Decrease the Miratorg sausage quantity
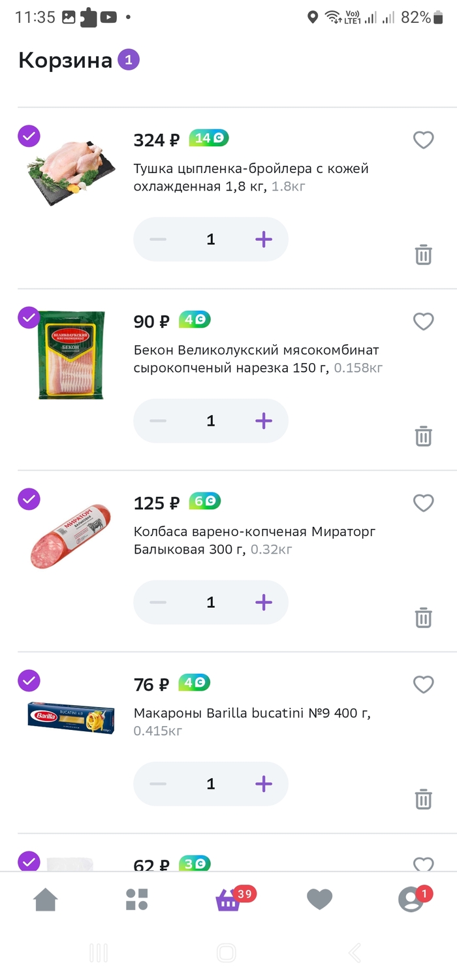 click(158, 603)
